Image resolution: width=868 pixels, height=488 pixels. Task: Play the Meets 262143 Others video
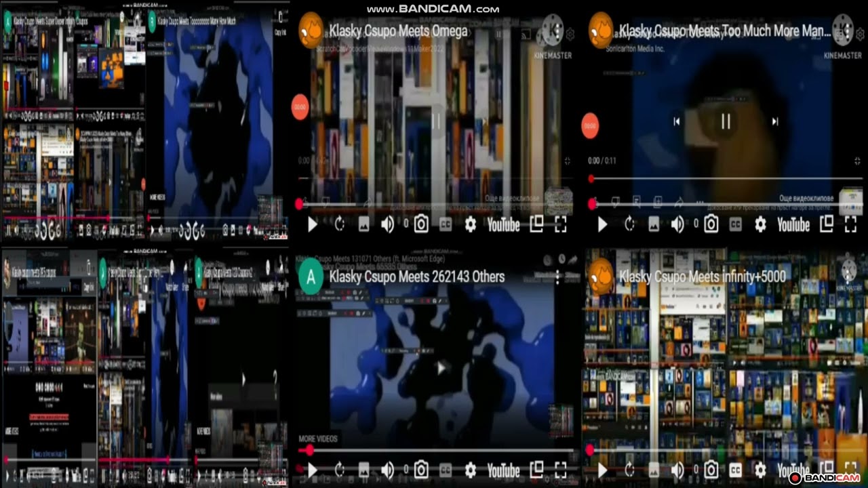pyautogui.click(x=313, y=470)
